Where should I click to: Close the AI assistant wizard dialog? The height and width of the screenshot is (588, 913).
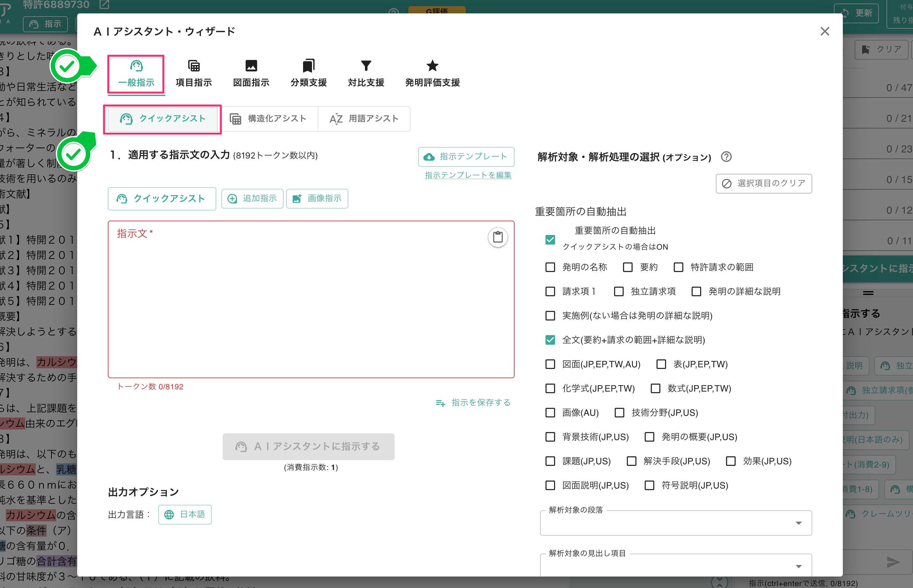[x=825, y=31]
